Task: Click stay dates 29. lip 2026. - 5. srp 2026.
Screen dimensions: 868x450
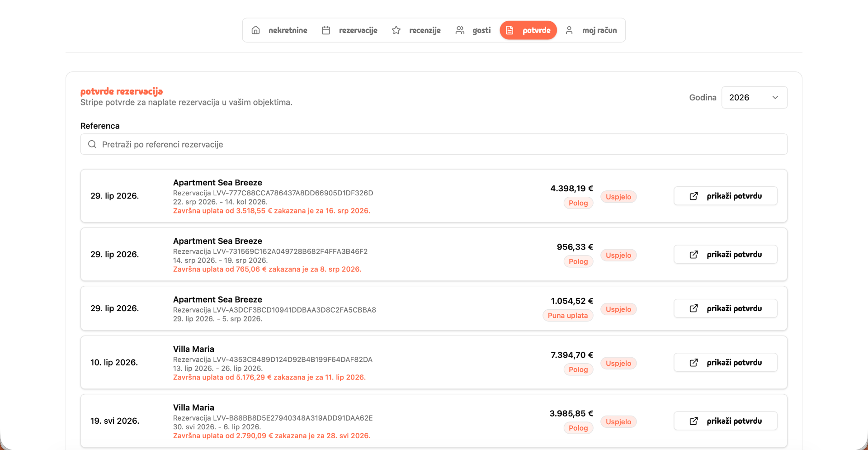Action: (x=217, y=319)
